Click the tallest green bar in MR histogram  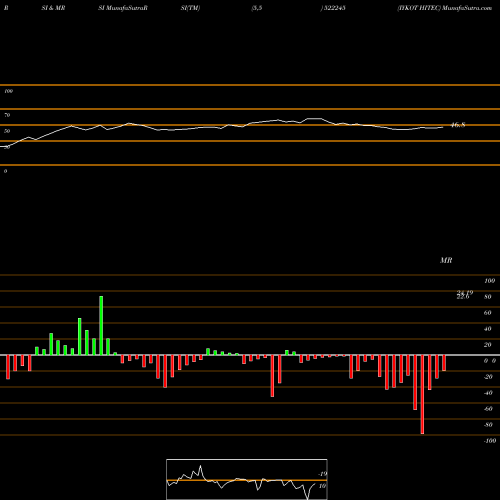coord(101,326)
